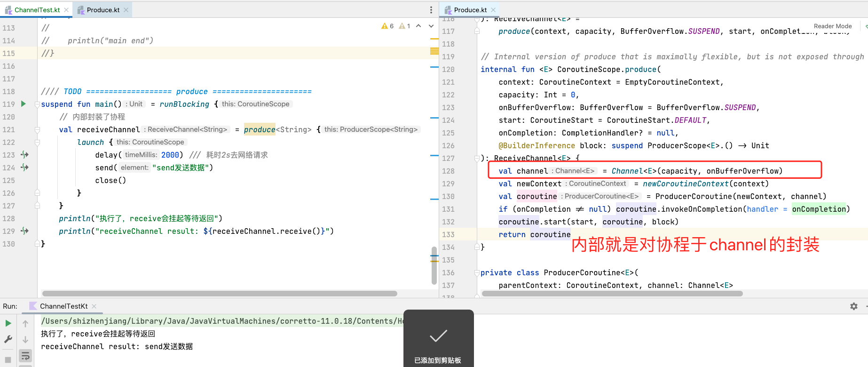Screen dimensions: 868x367
Task: Collapse produce lambda fold at line 121
Action: click(x=37, y=129)
